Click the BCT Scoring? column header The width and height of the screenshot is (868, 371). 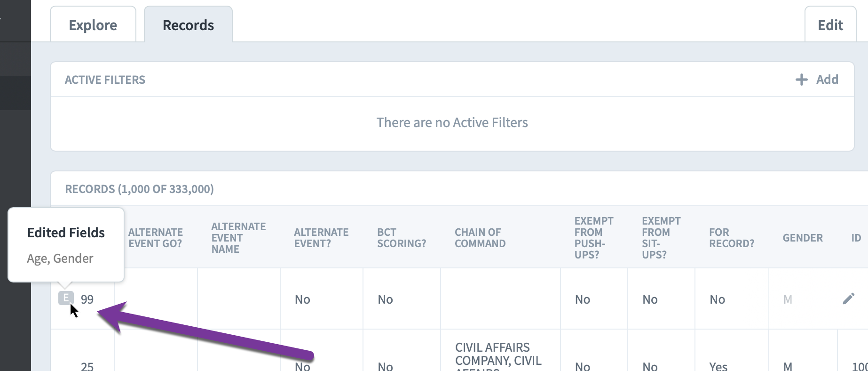pyautogui.click(x=402, y=238)
